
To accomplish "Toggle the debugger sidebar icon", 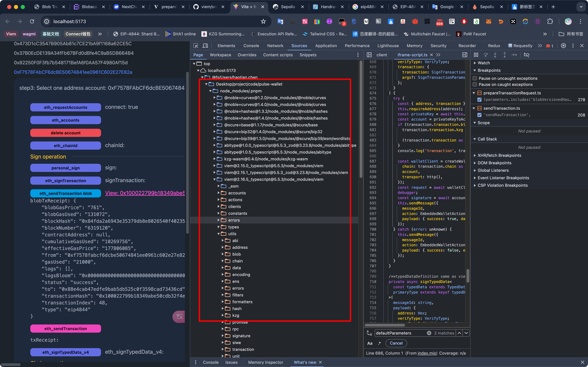I will [x=465, y=55].
